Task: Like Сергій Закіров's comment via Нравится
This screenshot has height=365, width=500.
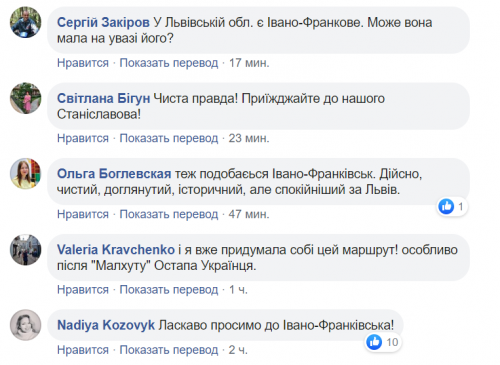Action: pos(83,63)
